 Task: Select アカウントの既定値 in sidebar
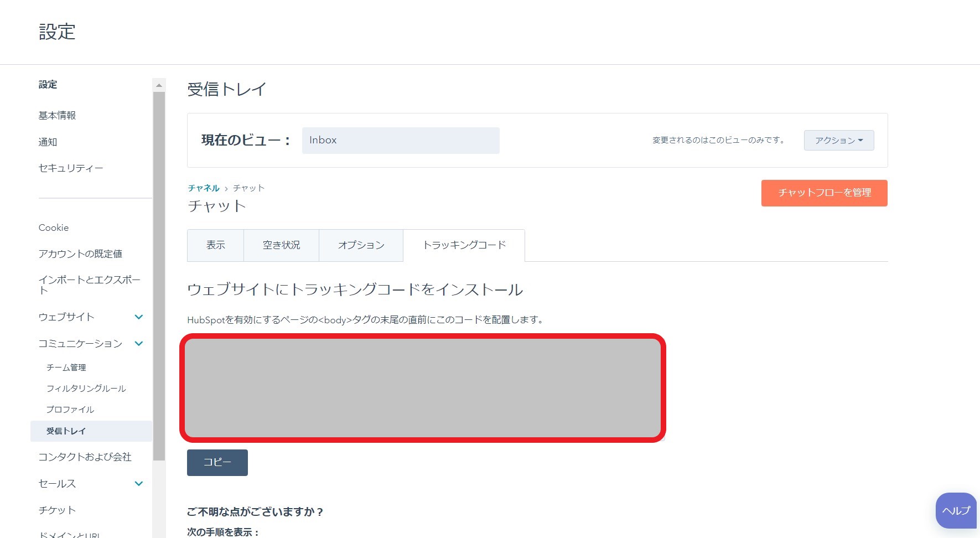click(x=80, y=254)
